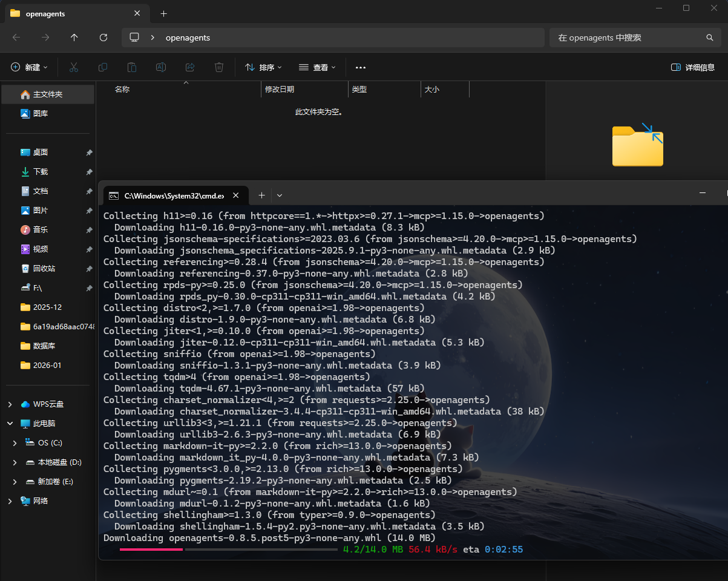The width and height of the screenshot is (728, 581).
Task: Open the See more ellipsis menu
Action: tap(361, 67)
